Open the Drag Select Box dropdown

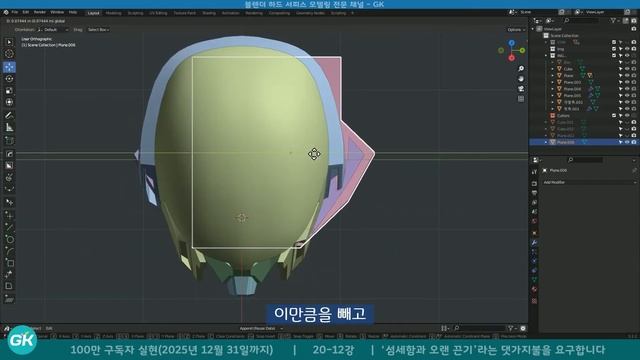pyautogui.click(x=98, y=30)
